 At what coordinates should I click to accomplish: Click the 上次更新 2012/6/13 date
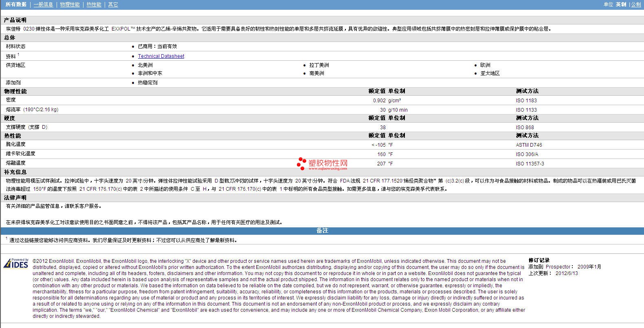[553, 273]
